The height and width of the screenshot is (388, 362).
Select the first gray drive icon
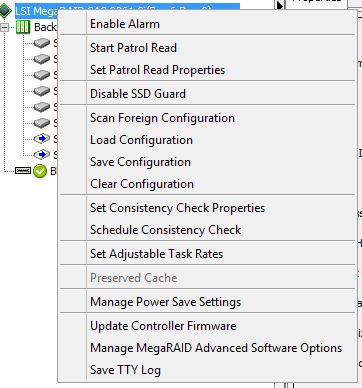pos(42,43)
